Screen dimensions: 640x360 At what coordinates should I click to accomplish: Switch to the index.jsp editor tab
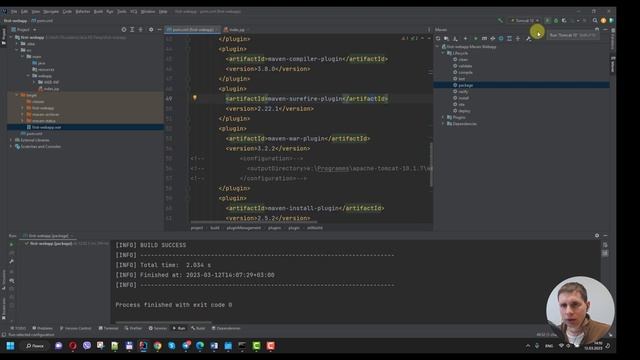pos(236,29)
